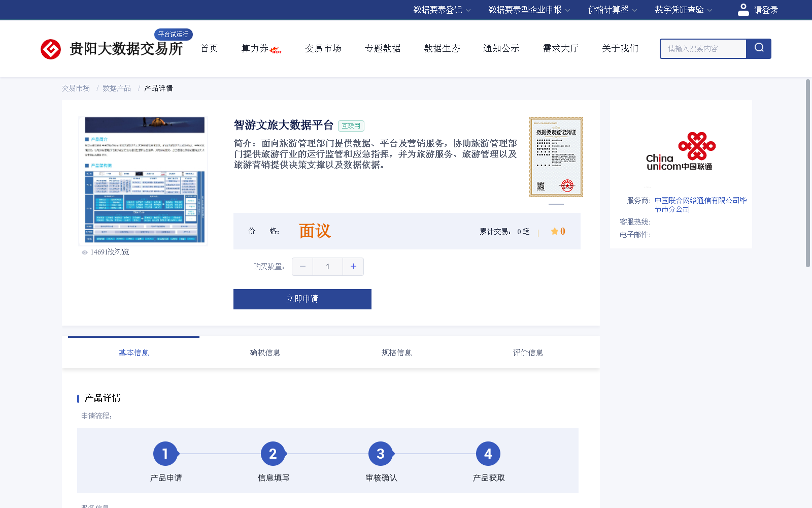Click the 累计交易 0笔 text
This screenshot has width=812, height=508.
[504, 232]
